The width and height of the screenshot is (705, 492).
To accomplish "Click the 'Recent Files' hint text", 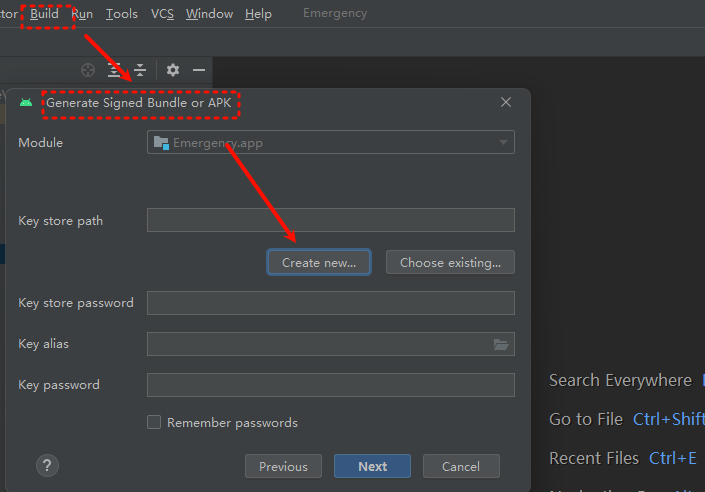I will click(593, 458).
